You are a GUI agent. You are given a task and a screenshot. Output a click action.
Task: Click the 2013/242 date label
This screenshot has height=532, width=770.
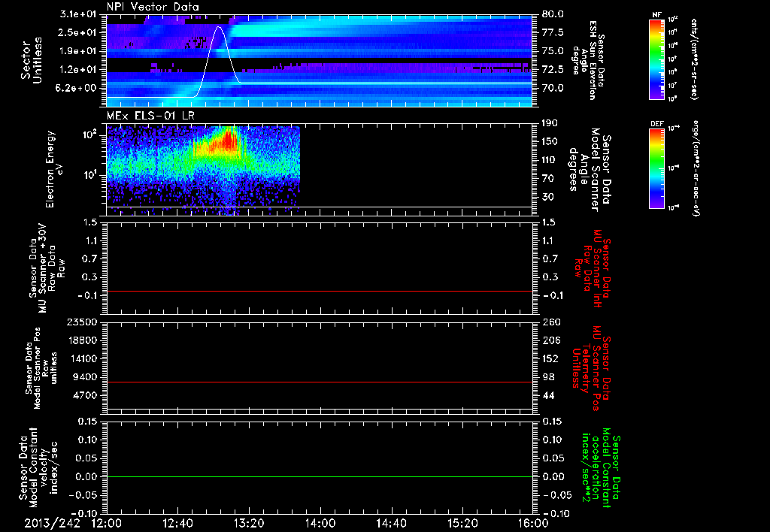pos(52,523)
